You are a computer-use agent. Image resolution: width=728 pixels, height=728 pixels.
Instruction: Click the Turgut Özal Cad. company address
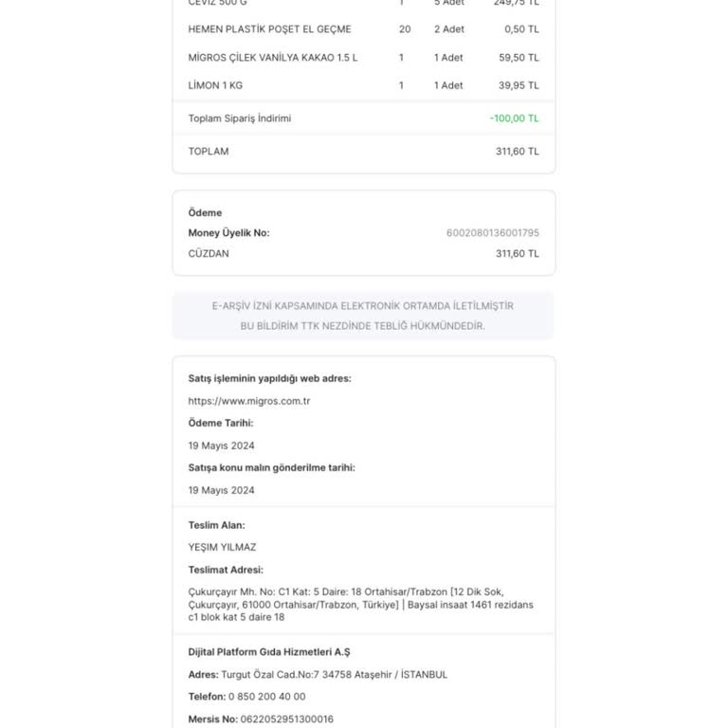(x=335, y=675)
